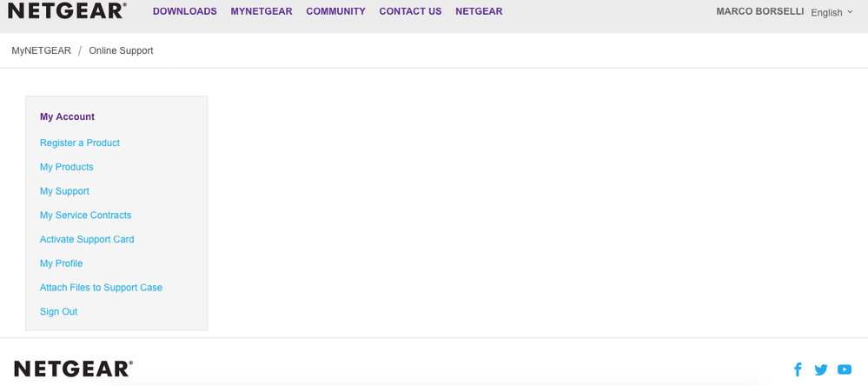Select Activate Support Card link

(87, 239)
